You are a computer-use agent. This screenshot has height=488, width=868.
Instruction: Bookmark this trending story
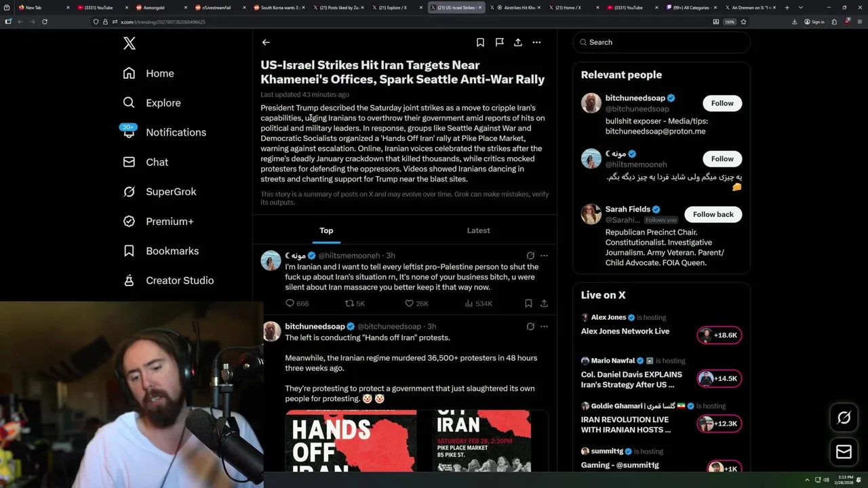[480, 42]
